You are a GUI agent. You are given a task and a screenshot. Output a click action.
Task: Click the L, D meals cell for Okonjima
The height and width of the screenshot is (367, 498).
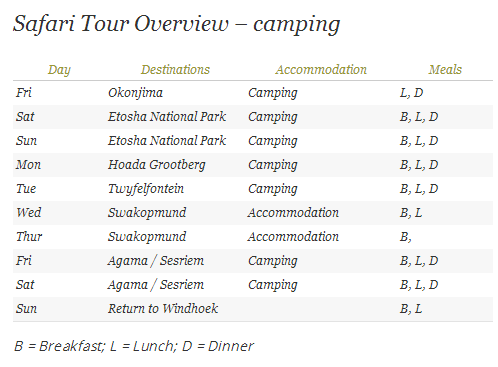pos(411,93)
